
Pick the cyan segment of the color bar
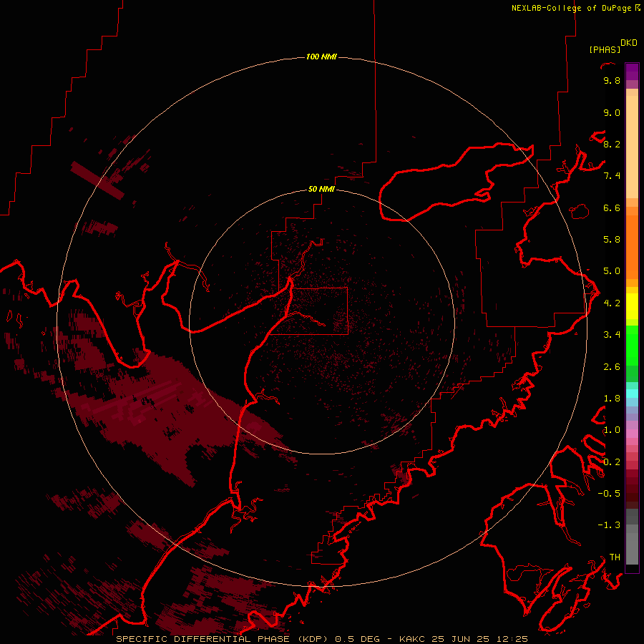(x=632, y=394)
